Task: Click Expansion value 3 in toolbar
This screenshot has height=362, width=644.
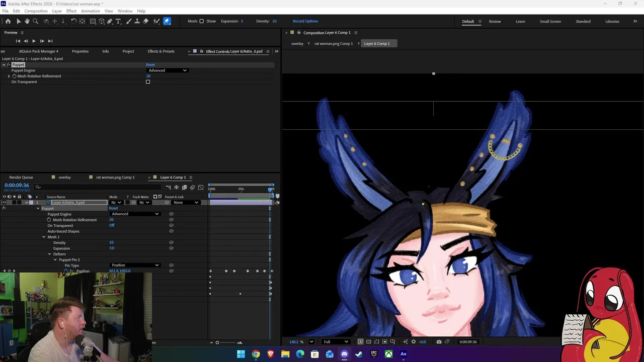Action: click(x=242, y=21)
